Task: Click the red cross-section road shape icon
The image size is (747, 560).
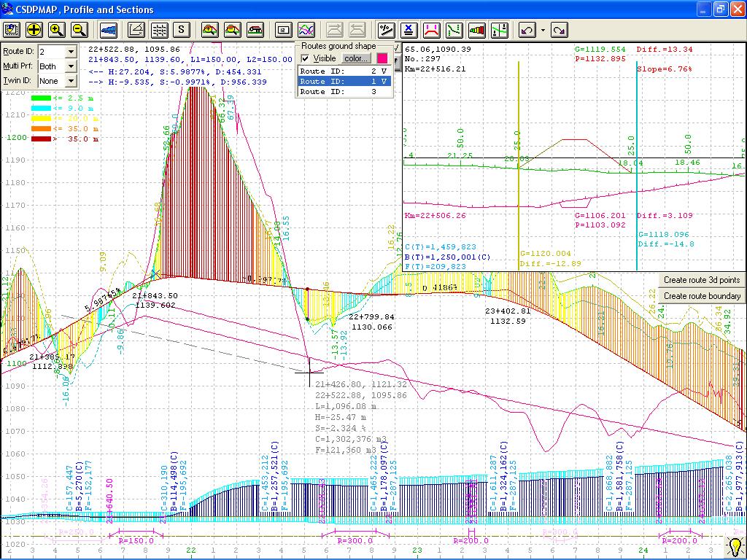Action: tap(255, 30)
